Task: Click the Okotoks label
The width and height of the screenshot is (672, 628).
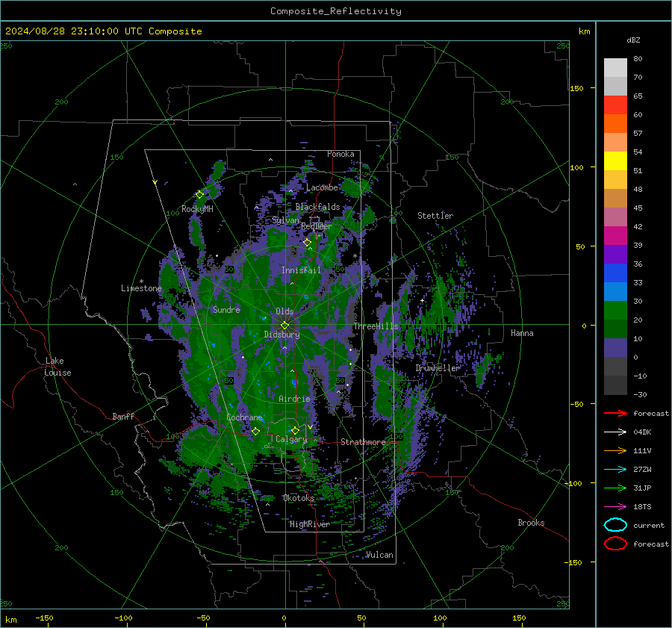Action: point(299,498)
